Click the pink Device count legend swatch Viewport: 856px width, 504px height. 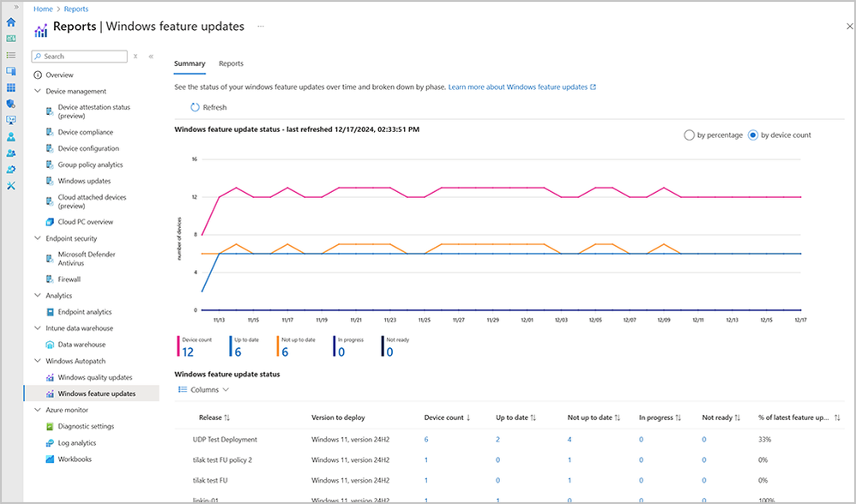pyautogui.click(x=178, y=345)
